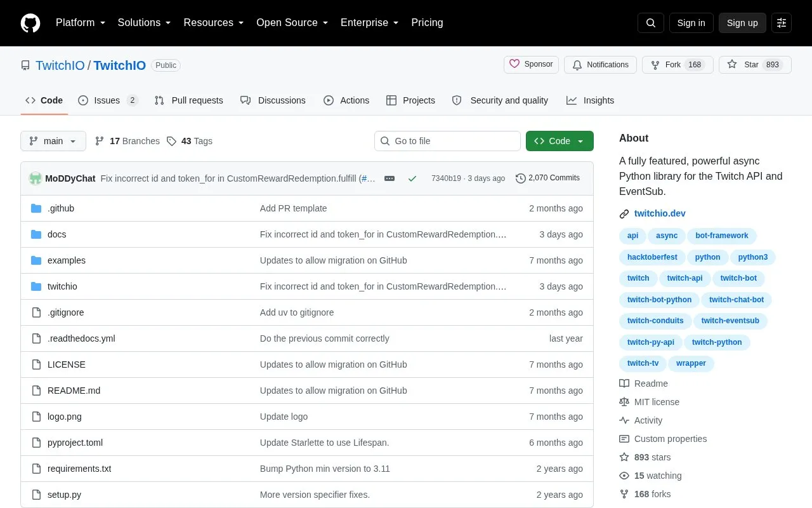Viewport: 812px width, 508px height.
Task: Click the .readthedocs.yml file icon
Action: tap(36, 338)
